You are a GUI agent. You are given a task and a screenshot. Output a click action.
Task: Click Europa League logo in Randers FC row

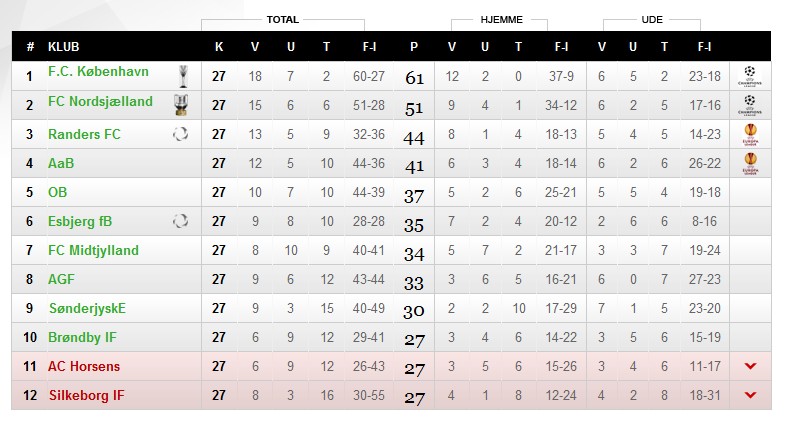pos(750,134)
